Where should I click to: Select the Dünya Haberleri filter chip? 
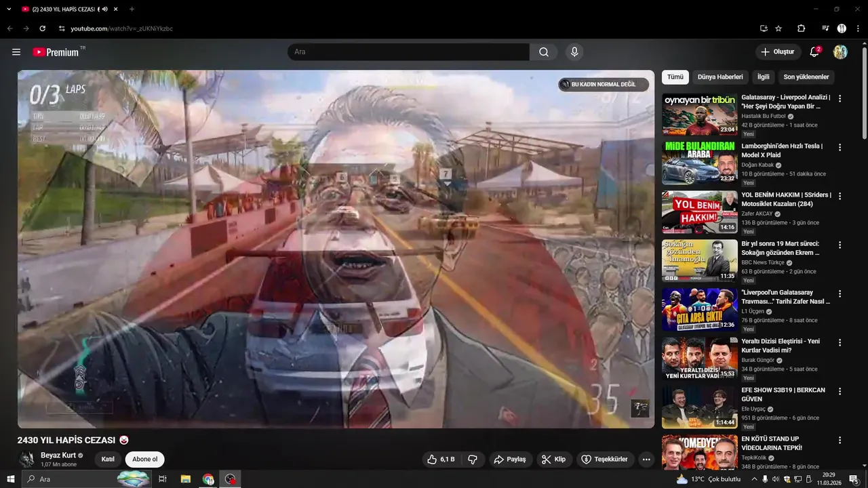720,77
